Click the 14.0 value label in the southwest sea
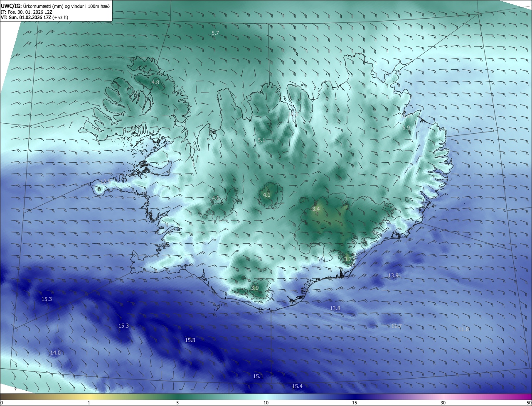This screenshot has width=532, height=406. click(55, 353)
